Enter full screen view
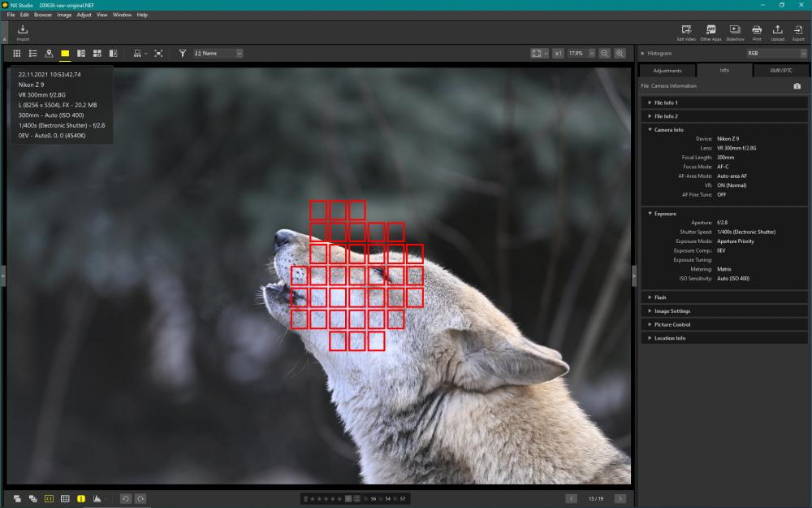 tap(158, 54)
